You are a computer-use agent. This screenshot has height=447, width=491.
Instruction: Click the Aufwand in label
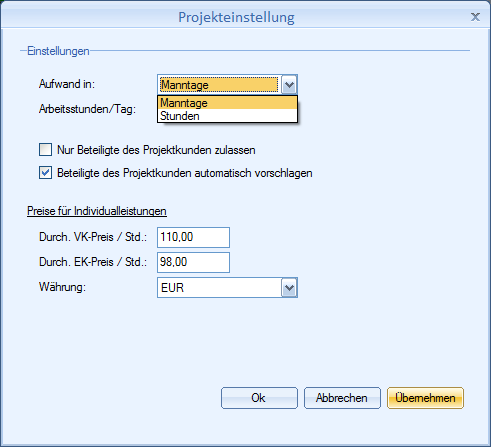(x=67, y=84)
